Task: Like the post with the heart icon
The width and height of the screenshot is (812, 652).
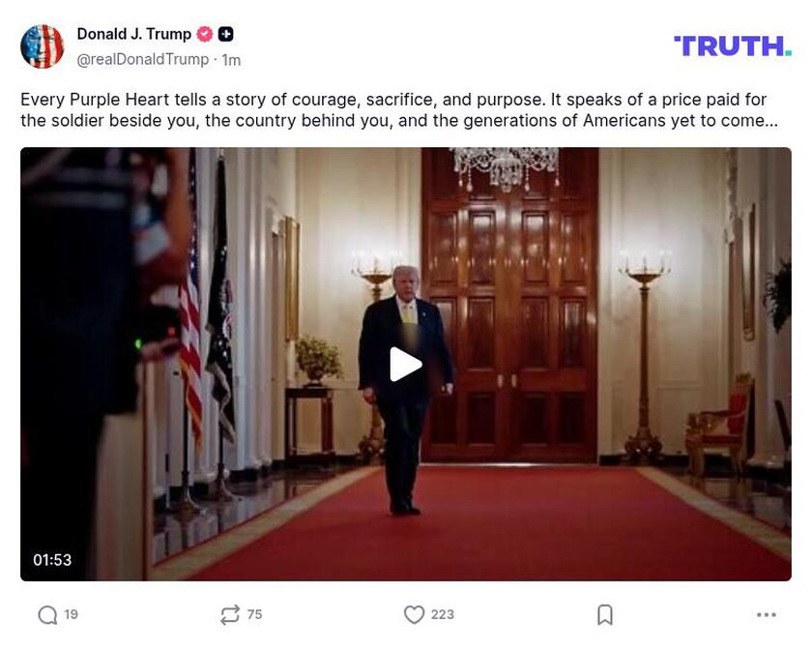Action: click(x=414, y=613)
